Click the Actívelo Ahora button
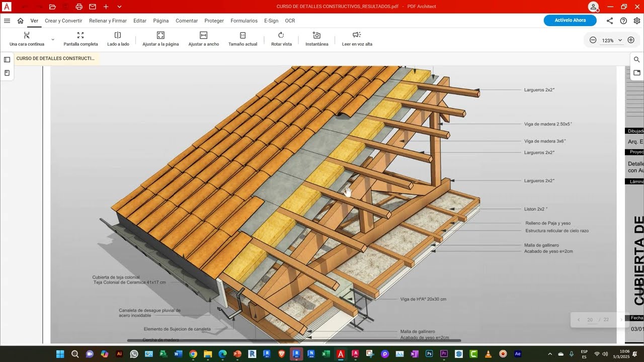Screen dimensions: 644x362 (570, 21)
